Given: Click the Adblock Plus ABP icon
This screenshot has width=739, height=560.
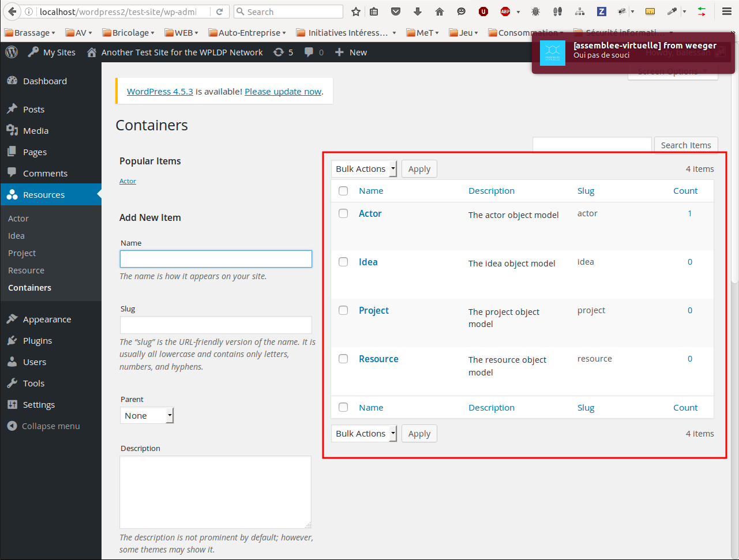Looking at the screenshot, I should click(x=505, y=12).
